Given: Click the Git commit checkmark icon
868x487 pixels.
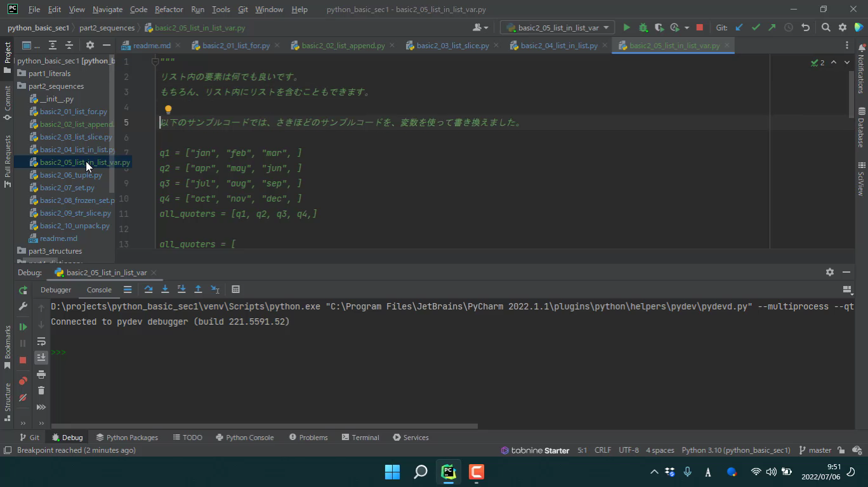Looking at the screenshot, I should click(x=756, y=27).
